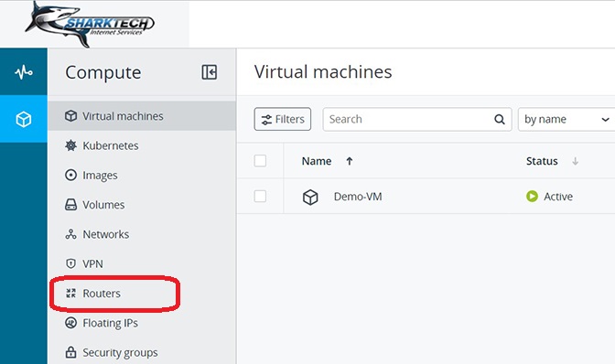Image resolution: width=615 pixels, height=364 pixels.
Task: Click the Virtual machines page heading
Action: coord(323,71)
